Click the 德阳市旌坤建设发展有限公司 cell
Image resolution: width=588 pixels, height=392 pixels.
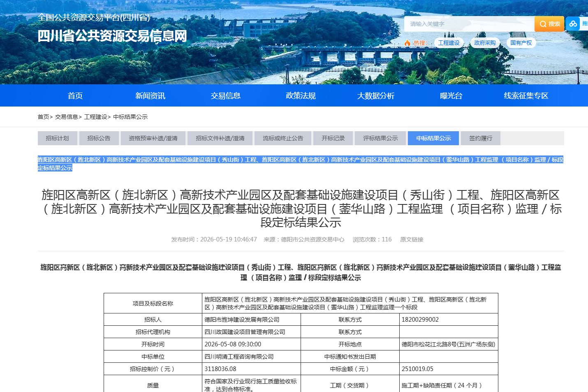252,320
